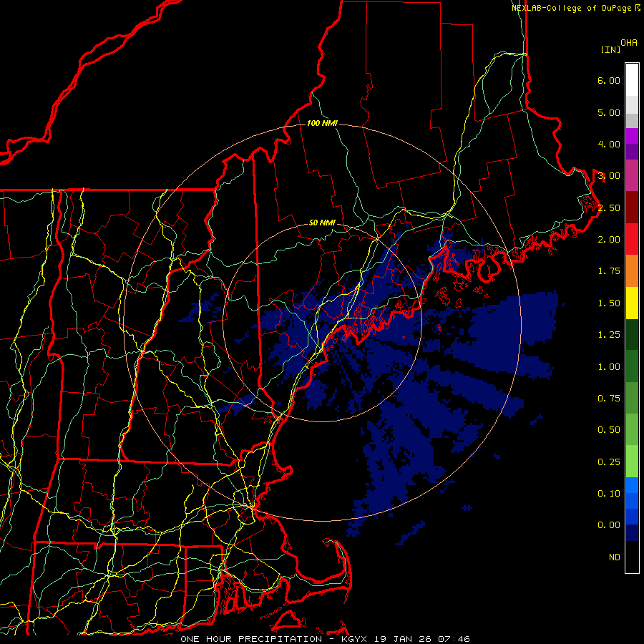Screen dimensions: 644x644
Task: Click the 0.50 legend value
Action: (x=609, y=430)
